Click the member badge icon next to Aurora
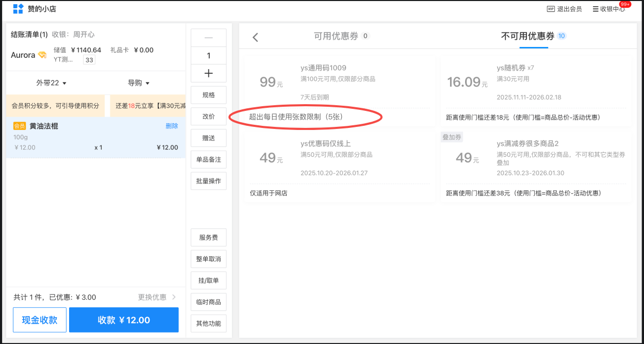 42,55
